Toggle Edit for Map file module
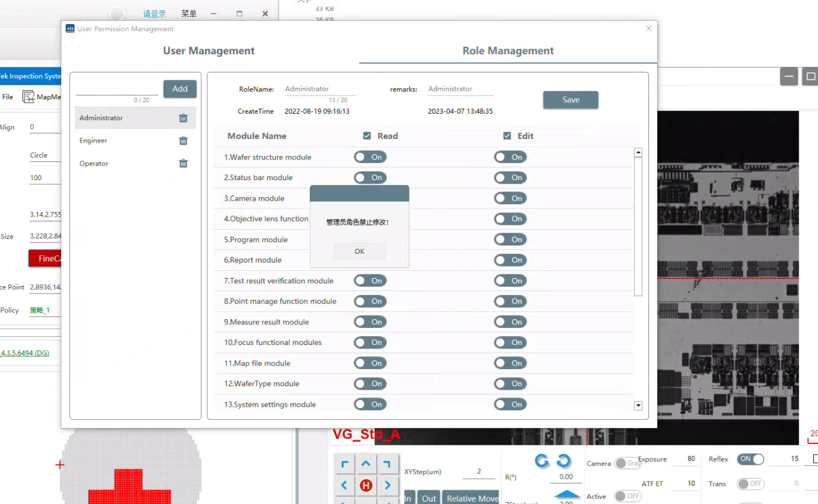The image size is (818, 504). point(510,363)
